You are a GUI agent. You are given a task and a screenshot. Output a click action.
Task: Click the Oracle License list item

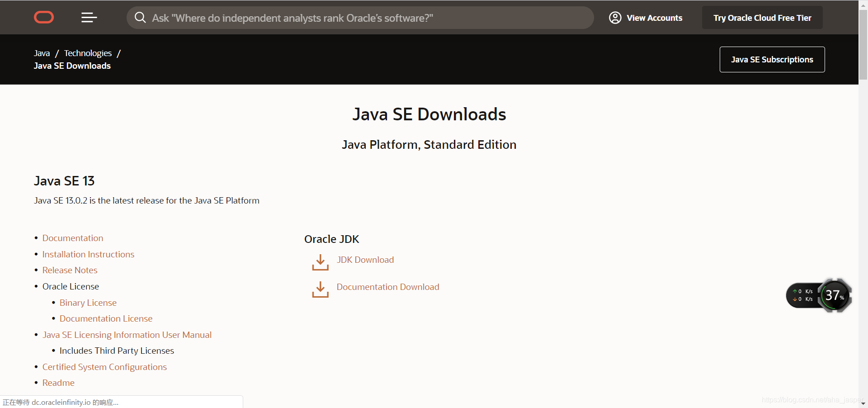click(x=71, y=286)
